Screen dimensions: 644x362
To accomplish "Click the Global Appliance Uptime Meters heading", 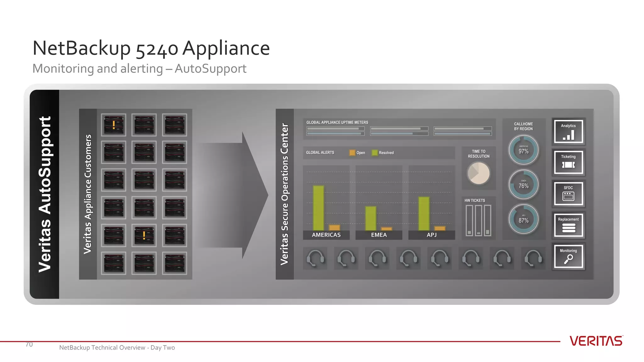I will (337, 123).
